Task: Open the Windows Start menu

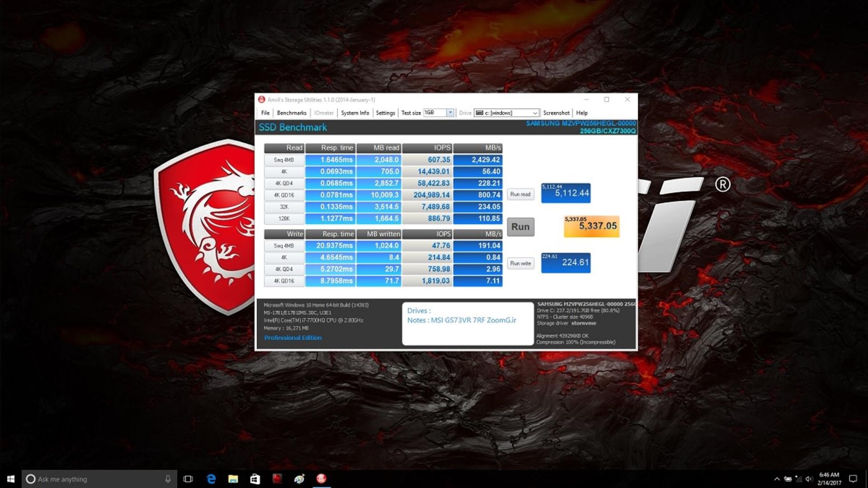Action: (x=11, y=479)
